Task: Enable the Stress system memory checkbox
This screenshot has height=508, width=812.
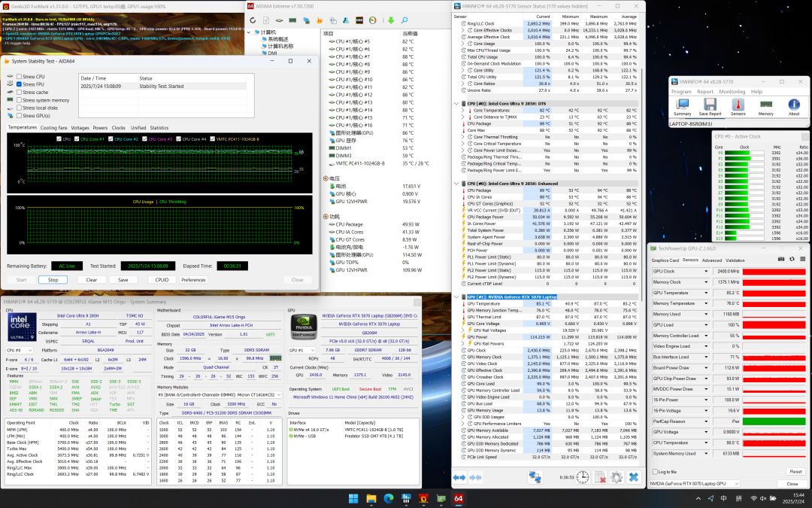Action: pyautogui.click(x=19, y=100)
